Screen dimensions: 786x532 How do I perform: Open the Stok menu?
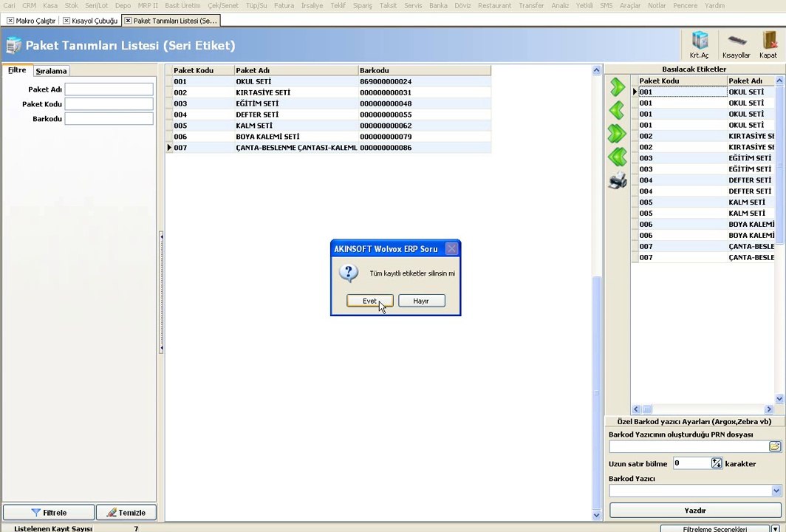coord(72,5)
